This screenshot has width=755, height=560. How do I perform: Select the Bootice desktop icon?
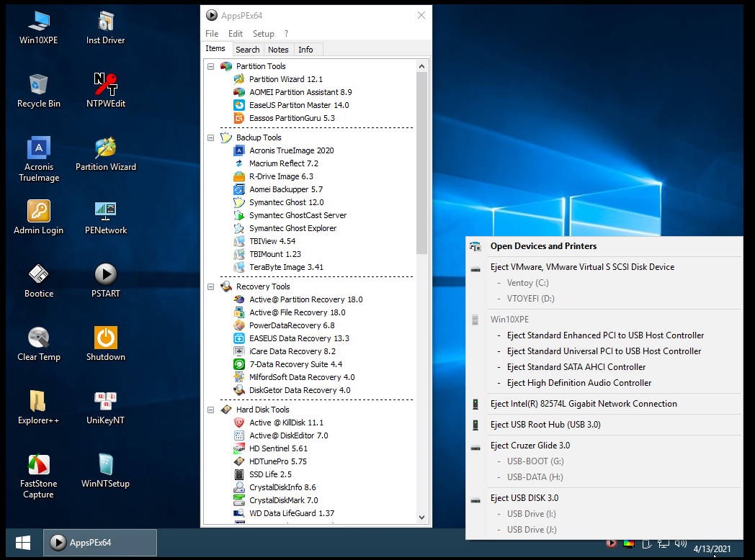[x=38, y=281]
